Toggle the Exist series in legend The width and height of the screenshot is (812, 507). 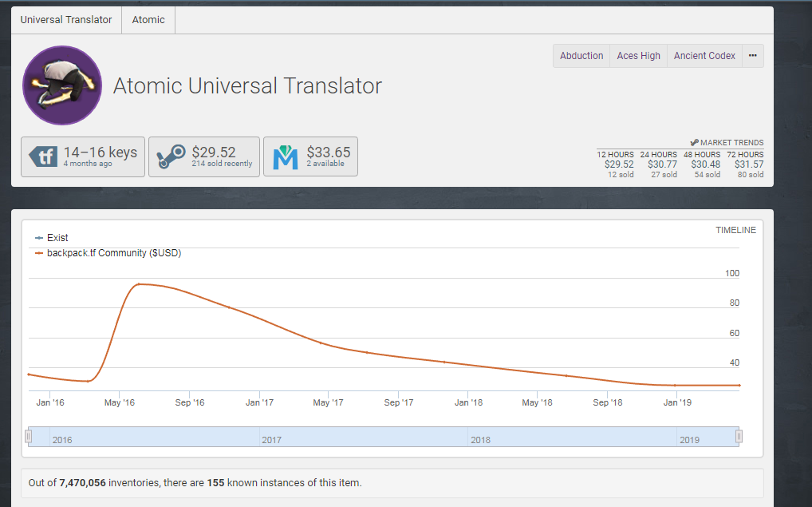(x=51, y=237)
